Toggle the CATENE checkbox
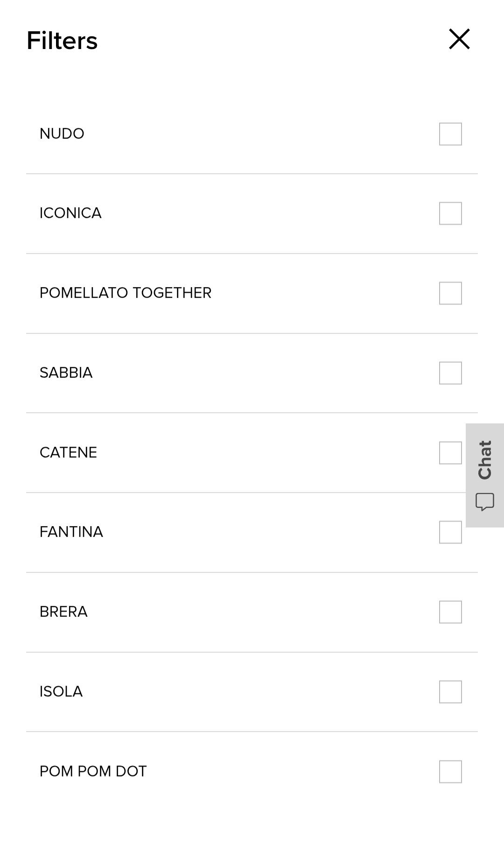 coord(450,453)
